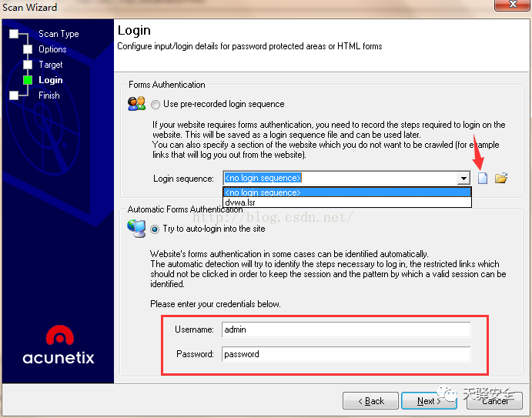Jump to the Finish step

click(49, 95)
